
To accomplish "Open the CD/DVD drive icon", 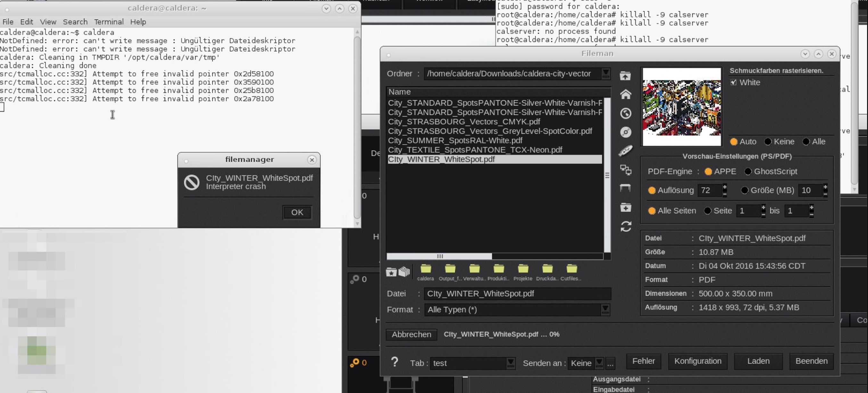I will coord(626,132).
